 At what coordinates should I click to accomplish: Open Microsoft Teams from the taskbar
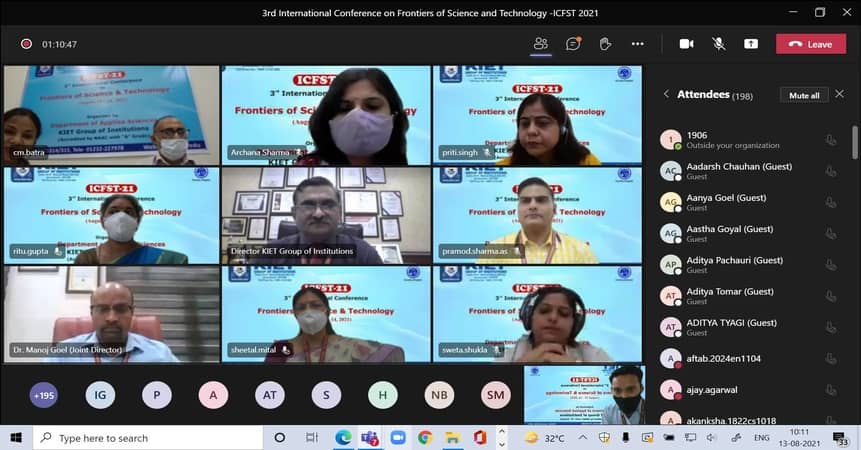coord(369,438)
